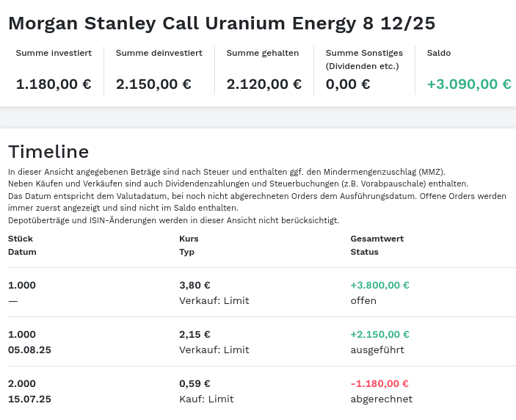The height and width of the screenshot is (420, 516).
Task: Select the "abgerechnet" status text
Action: [381, 399]
